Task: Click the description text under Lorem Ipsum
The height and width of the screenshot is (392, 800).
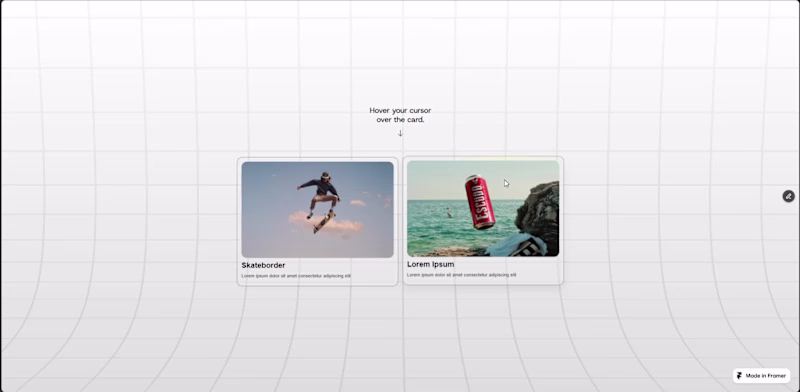Action: [461, 275]
